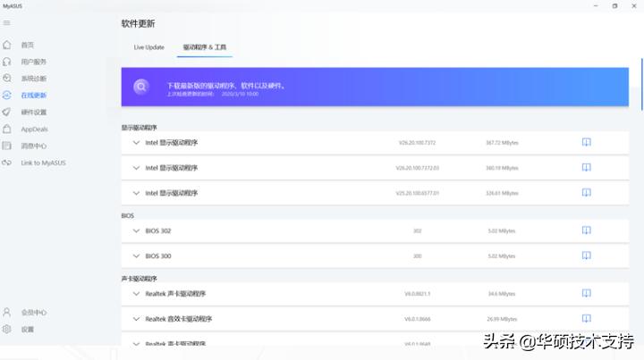This screenshot has width=644, height=360.
Task: Click size value 326.61 MBytes
Action: coord(502,193)
